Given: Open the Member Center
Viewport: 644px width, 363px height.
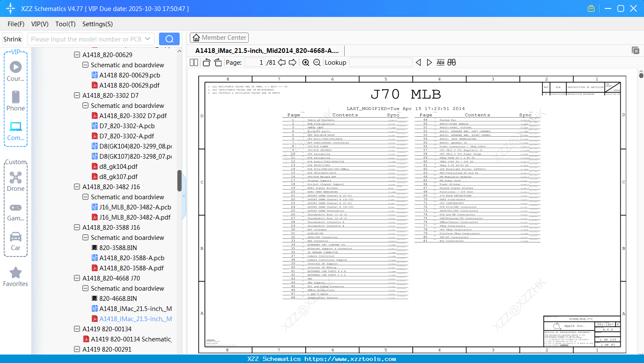Looking at the screenshot, I should point(219,38).
